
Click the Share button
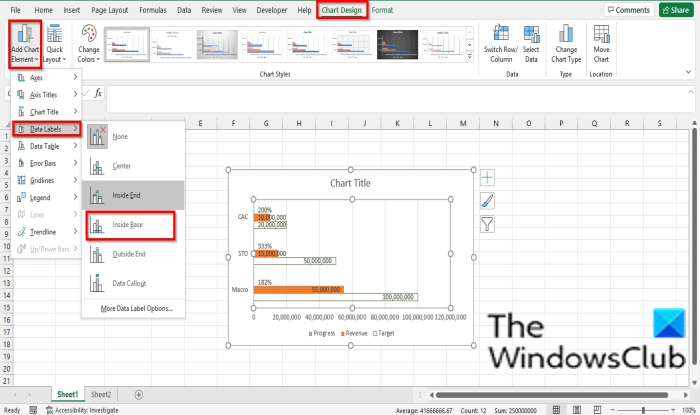pos(675,10)
